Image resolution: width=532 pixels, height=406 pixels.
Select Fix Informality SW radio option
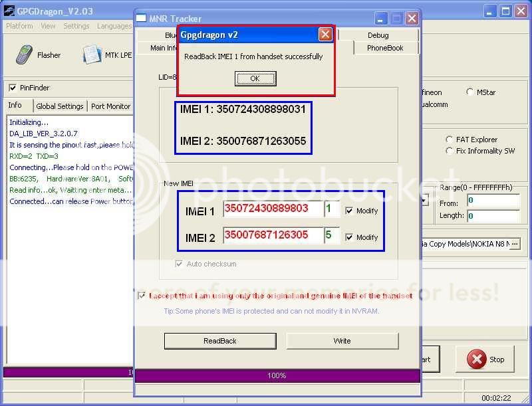(x=449, y=151)
